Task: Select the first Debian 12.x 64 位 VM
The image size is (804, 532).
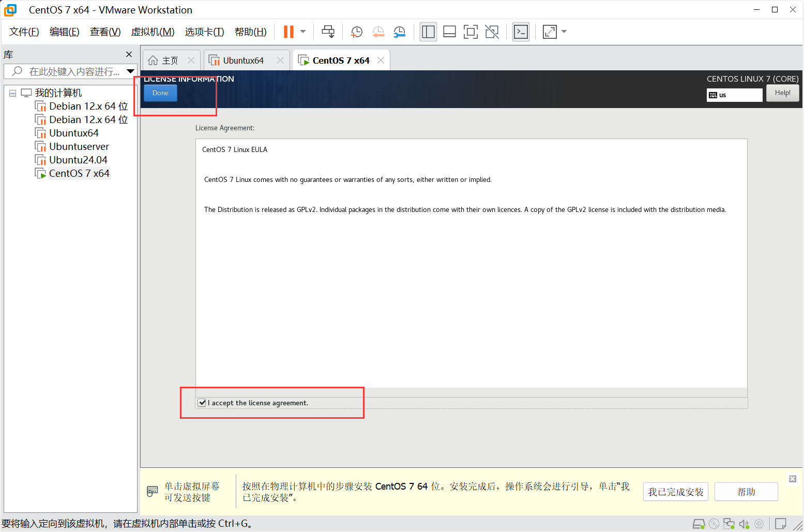Action: point(88,107)
